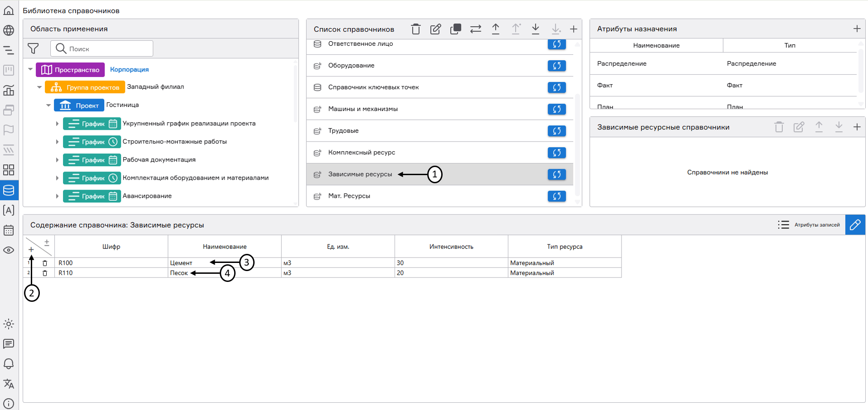Click the Корпорация link

tap(129, 70)
